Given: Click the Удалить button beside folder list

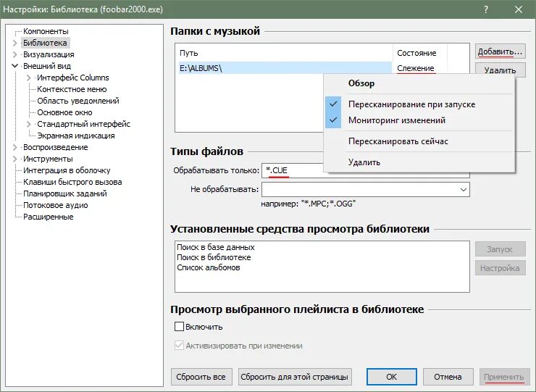Looking at the screenshot, I should point(500,68).
